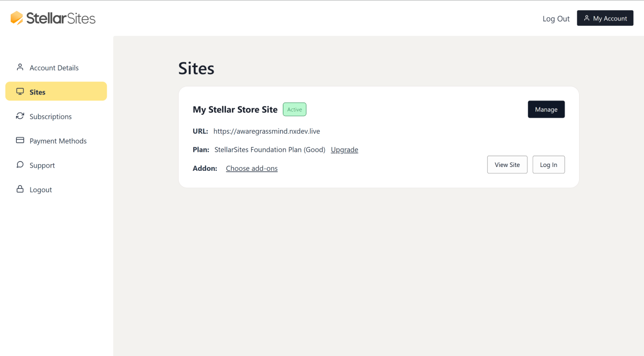Click the StellarSites logo
The image size is (644, 356).
point(52,18)
